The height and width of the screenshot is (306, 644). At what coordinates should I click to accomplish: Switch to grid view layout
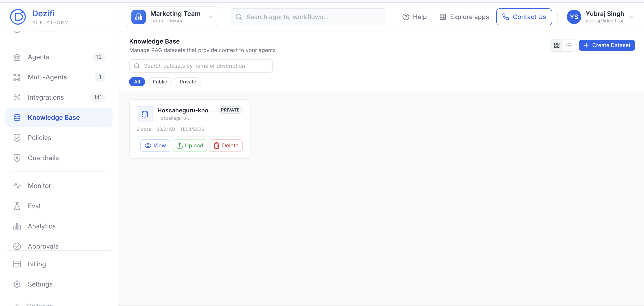pos(557,45)
